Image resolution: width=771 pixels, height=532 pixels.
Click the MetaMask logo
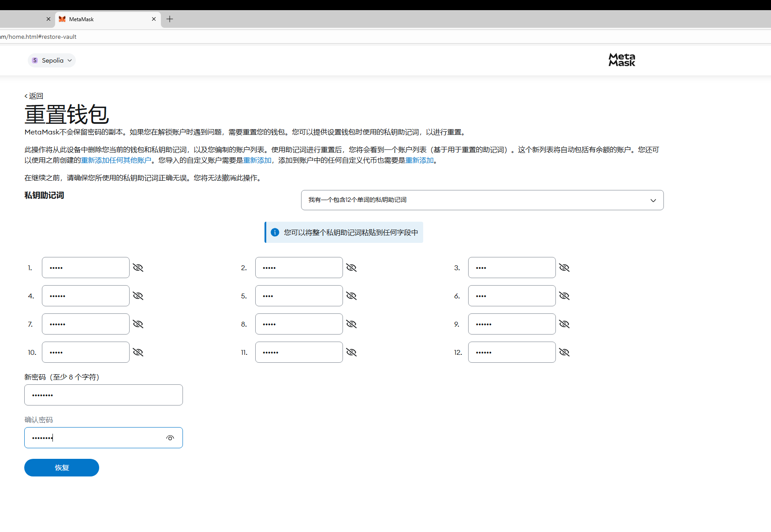622,60
